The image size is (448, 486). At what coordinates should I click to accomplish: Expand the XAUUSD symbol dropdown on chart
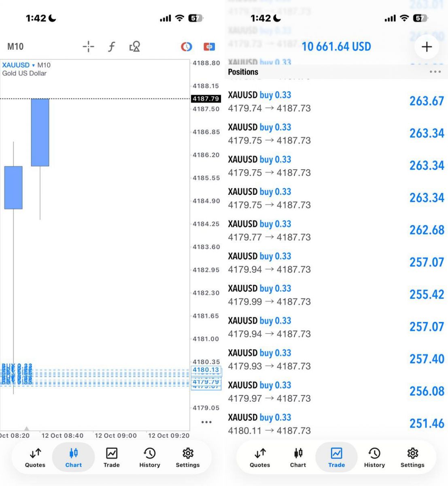click(x=19, y=65)
